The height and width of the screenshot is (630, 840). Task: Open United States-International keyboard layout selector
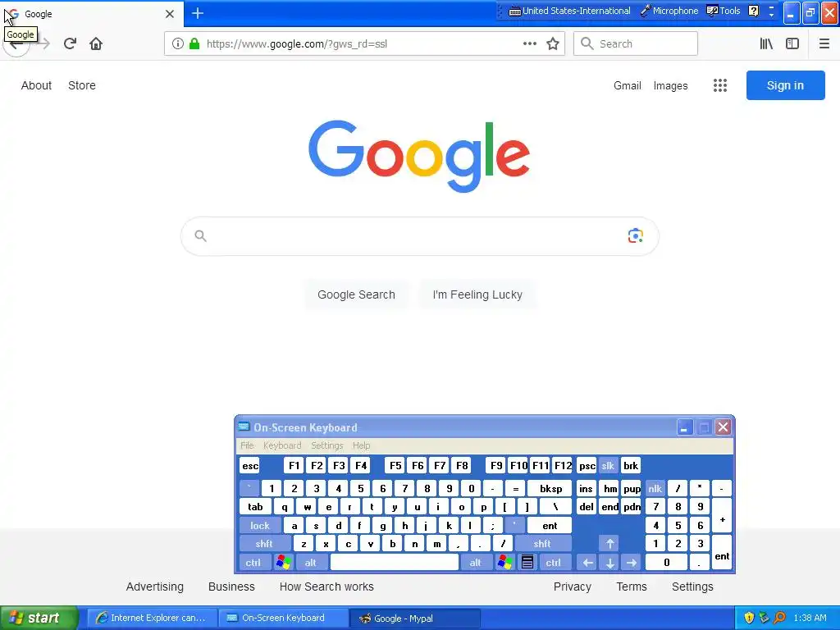(x=569, y=11)
